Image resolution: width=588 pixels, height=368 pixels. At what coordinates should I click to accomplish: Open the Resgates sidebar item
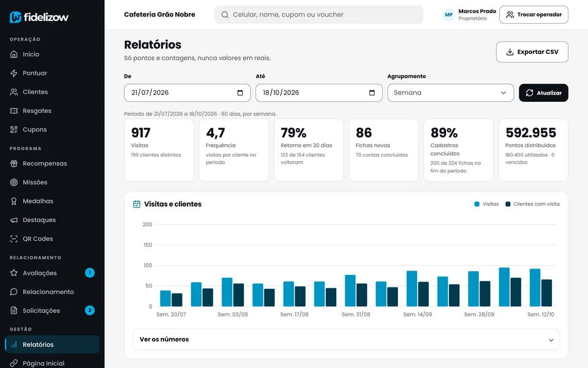(52, 110)
